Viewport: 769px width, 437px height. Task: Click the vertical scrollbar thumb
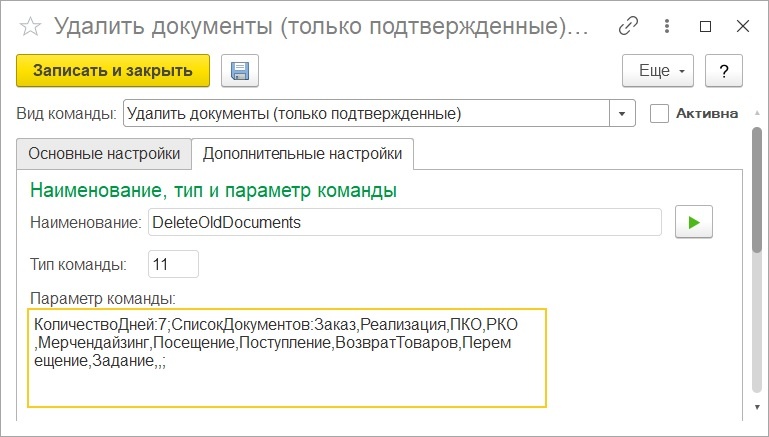tap(758, 190)
